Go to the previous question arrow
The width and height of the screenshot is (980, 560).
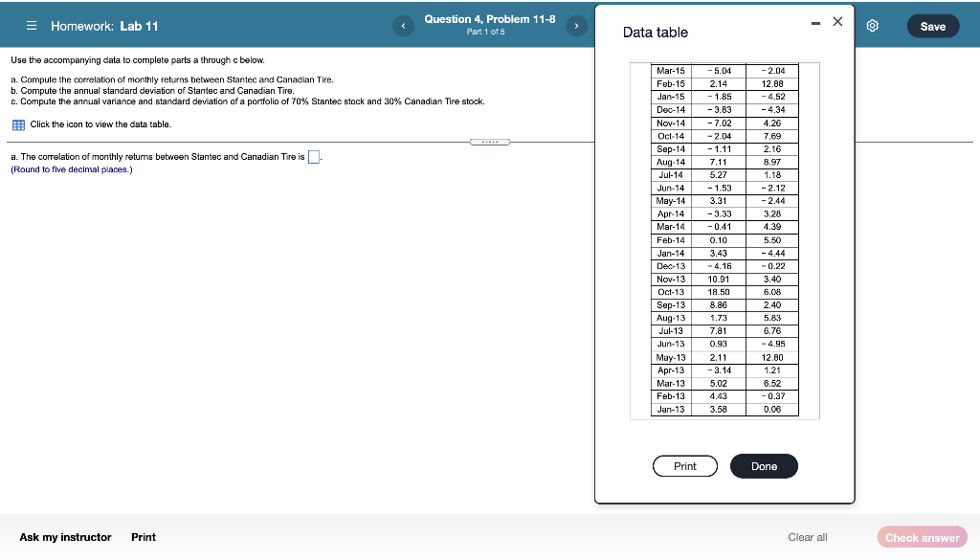point(403,26)
